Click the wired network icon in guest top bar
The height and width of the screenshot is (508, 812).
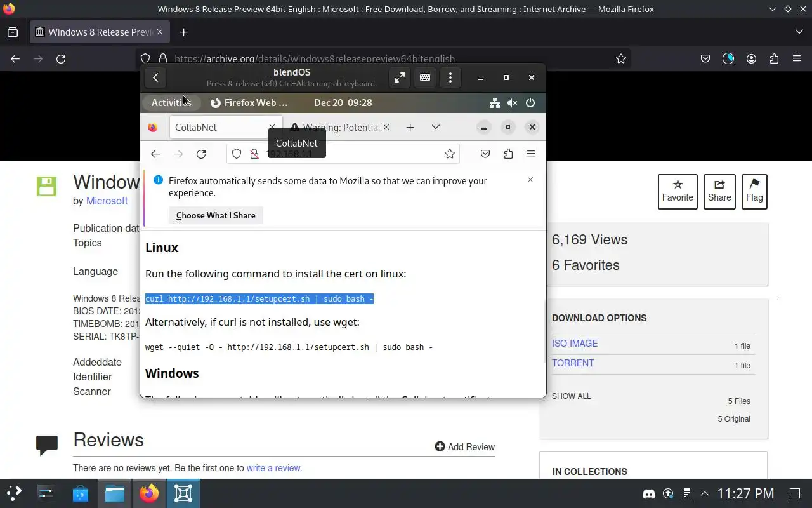(x=495, y=102)
